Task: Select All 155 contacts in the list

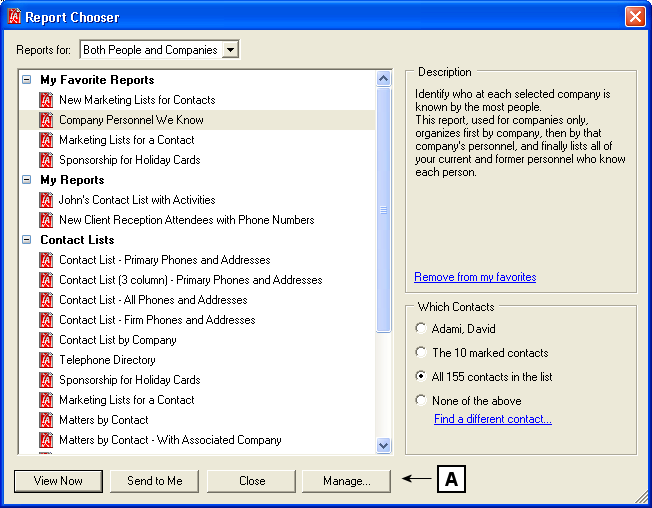Action: 421,377
